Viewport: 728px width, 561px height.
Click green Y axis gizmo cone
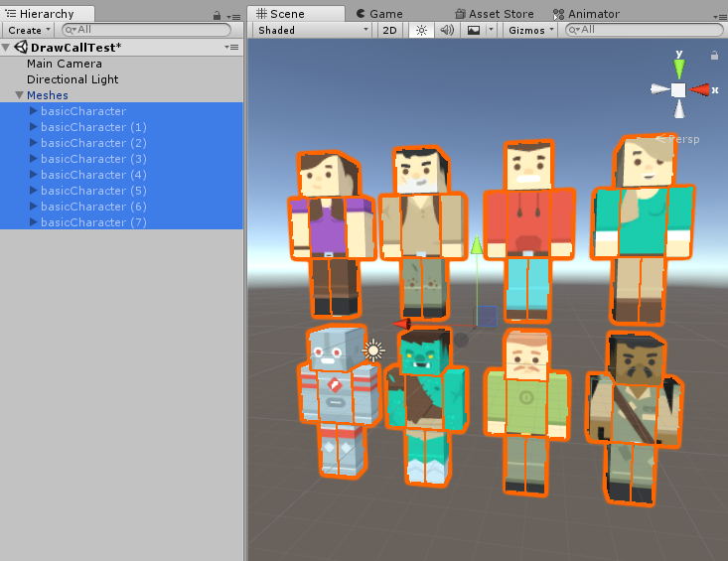678,69
